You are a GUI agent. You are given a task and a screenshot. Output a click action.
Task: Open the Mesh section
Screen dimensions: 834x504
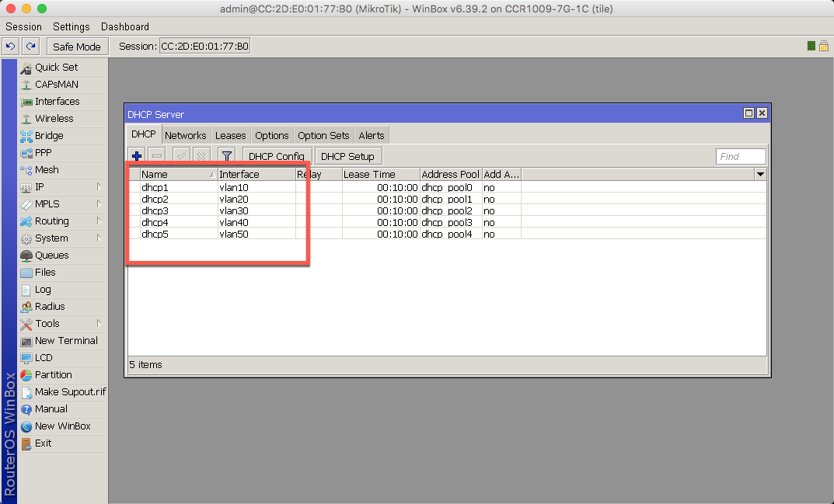coord(63,169)
